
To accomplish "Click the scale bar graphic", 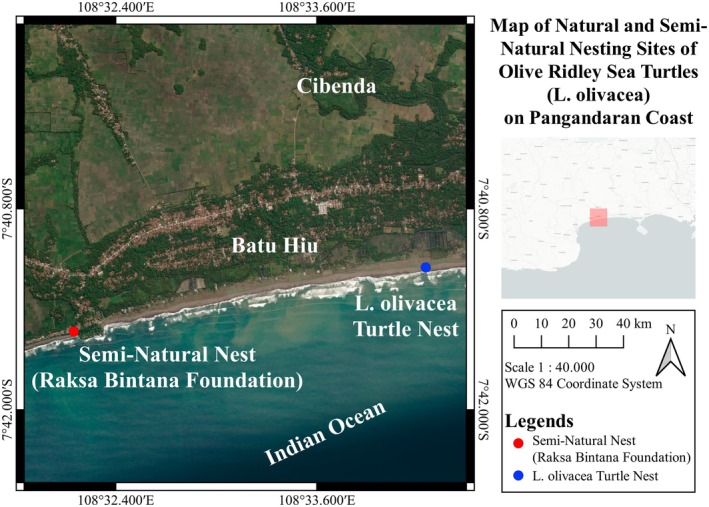I will (569, 341).
